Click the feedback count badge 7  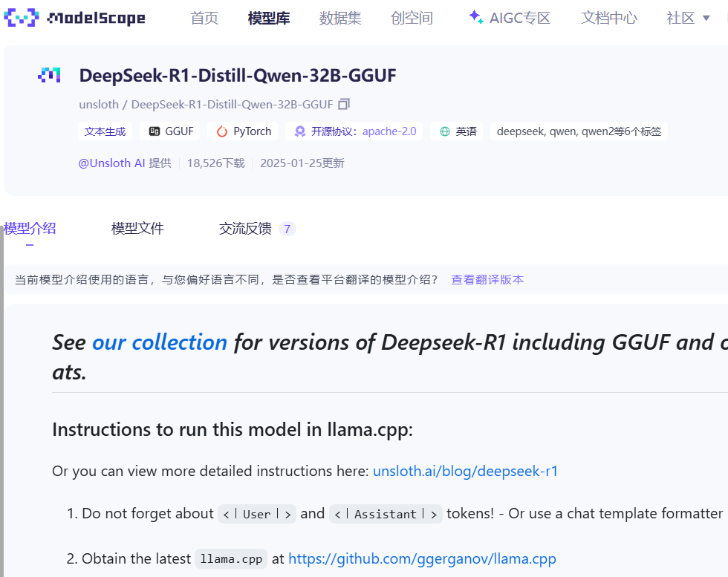coord(287,229)
